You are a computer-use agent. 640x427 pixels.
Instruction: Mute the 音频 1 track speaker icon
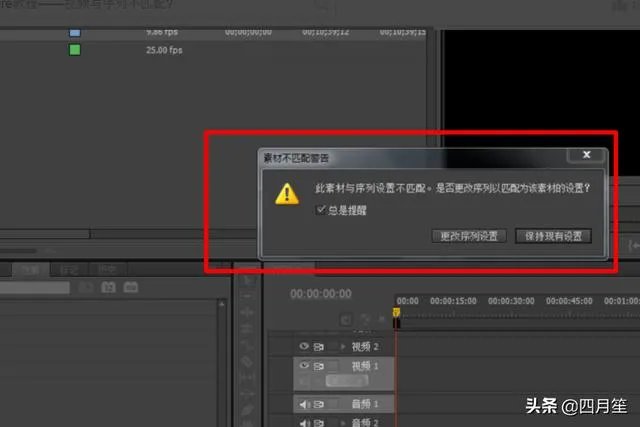304,404
